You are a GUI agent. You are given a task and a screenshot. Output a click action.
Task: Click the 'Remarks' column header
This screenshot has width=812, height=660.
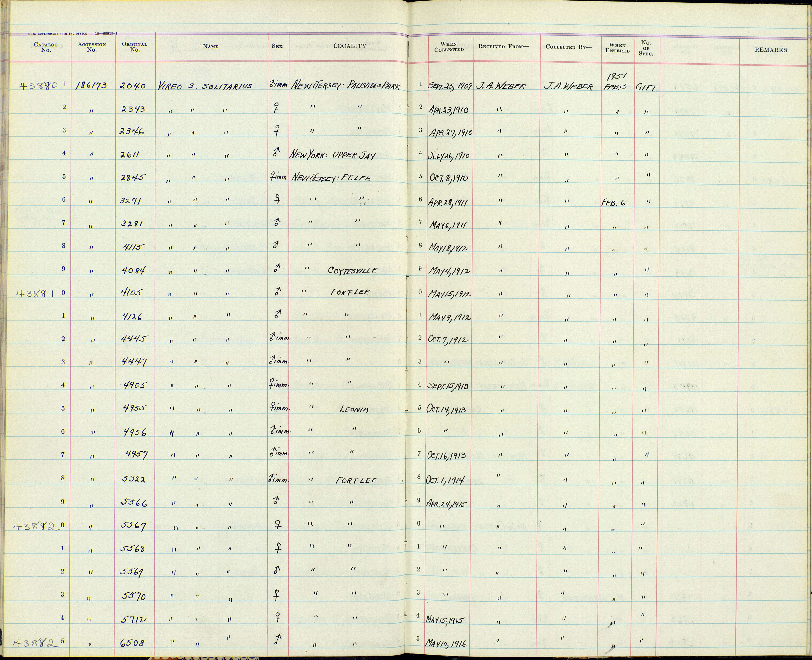point(771,50)
